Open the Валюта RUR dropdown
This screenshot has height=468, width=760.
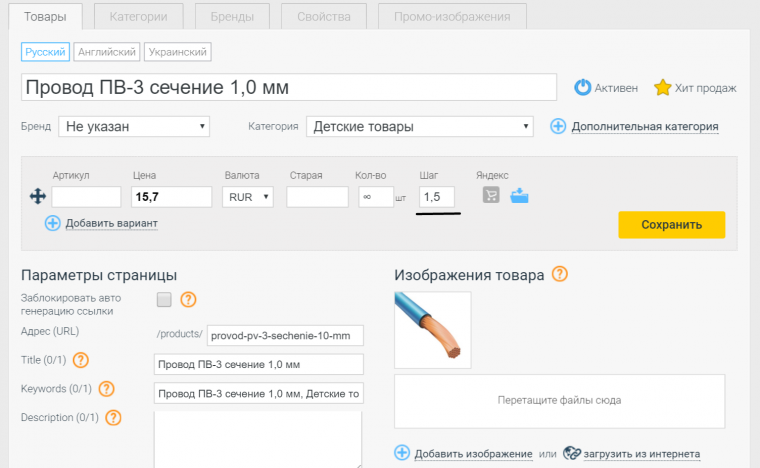click(x=248, y=197)
